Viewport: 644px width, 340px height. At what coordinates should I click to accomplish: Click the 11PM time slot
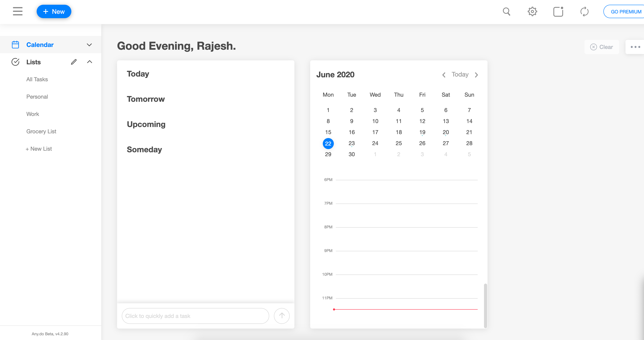[x=407, y=298]
